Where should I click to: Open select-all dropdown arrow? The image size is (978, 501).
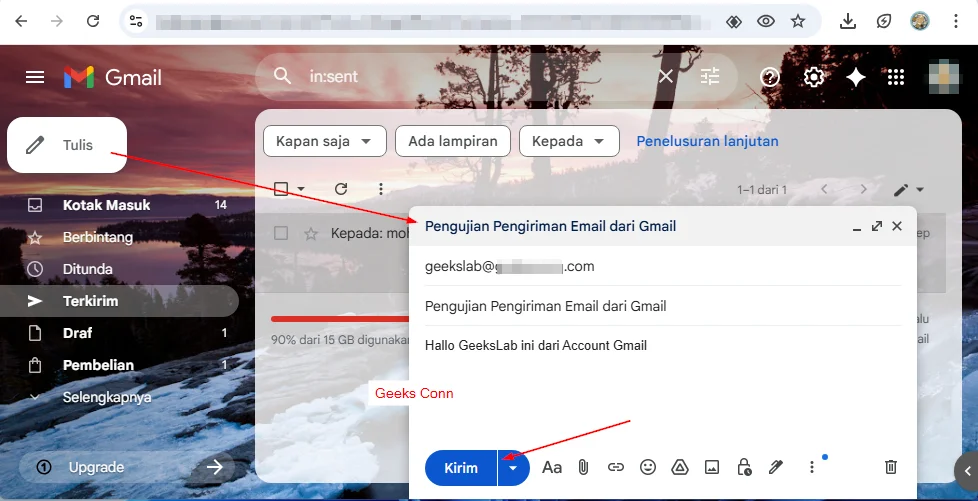tap(301, 189)
